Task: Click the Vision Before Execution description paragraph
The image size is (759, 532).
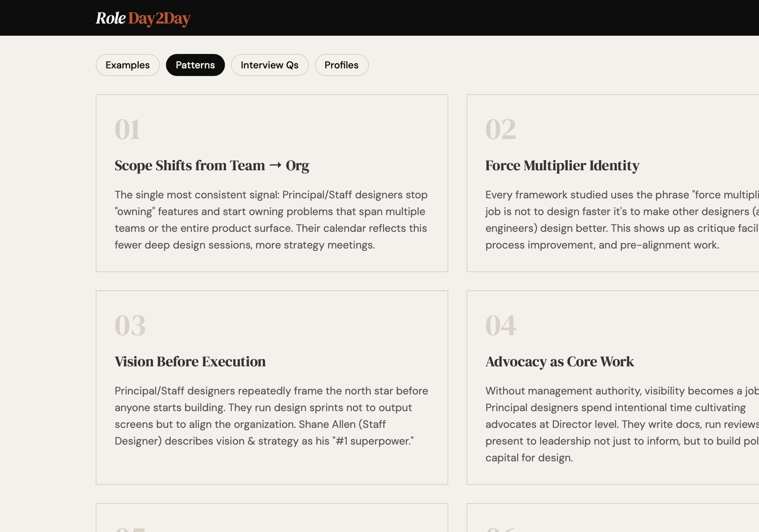Action: (x=271, y=416)
